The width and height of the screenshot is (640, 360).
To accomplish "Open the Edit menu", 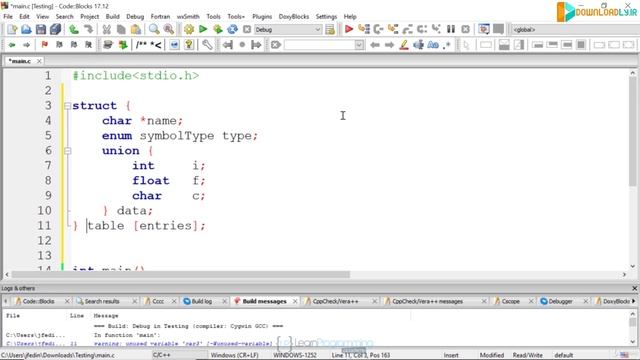I will pyautogui.click(x=24, y=16).
